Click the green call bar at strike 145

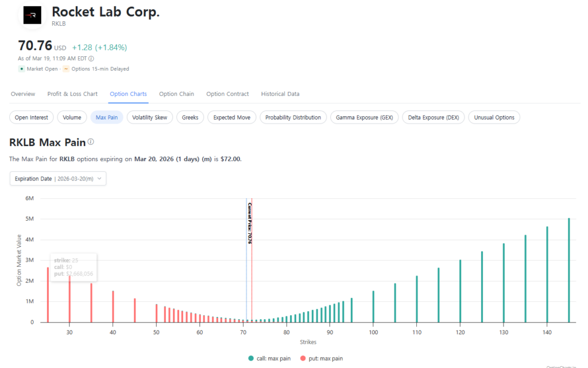[568, 270]
